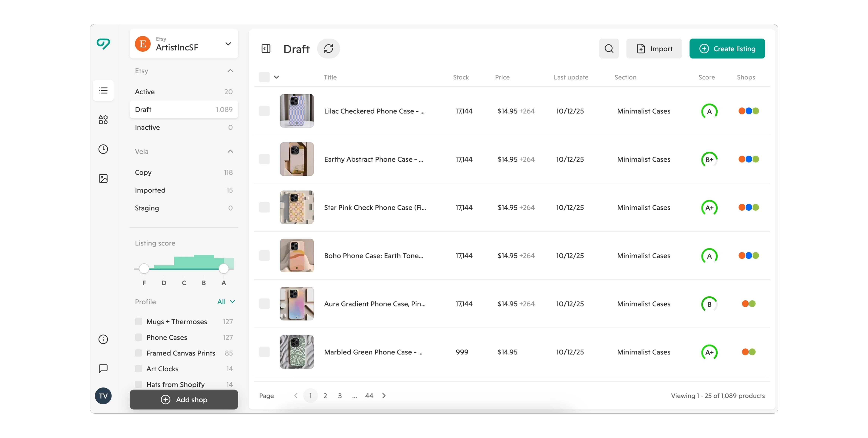This screenshot has height=438, width=868.
Task: Click the info circle icon
Action: pos(103,339)
